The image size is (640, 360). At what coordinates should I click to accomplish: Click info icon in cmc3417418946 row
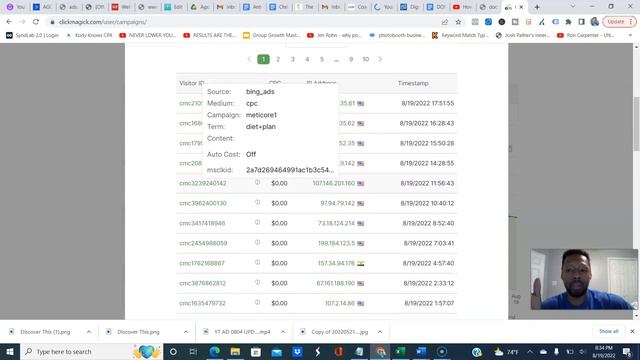point(258,222)
